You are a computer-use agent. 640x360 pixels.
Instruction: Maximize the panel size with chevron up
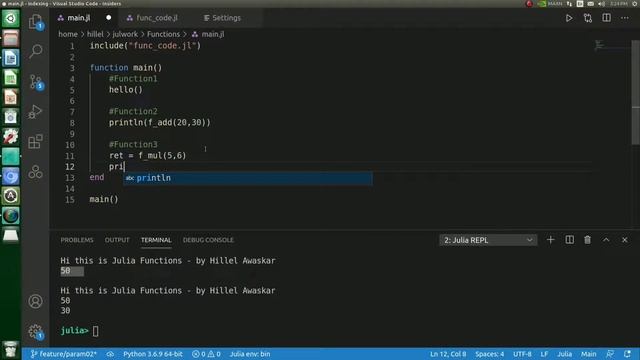(x=606, y=240)
